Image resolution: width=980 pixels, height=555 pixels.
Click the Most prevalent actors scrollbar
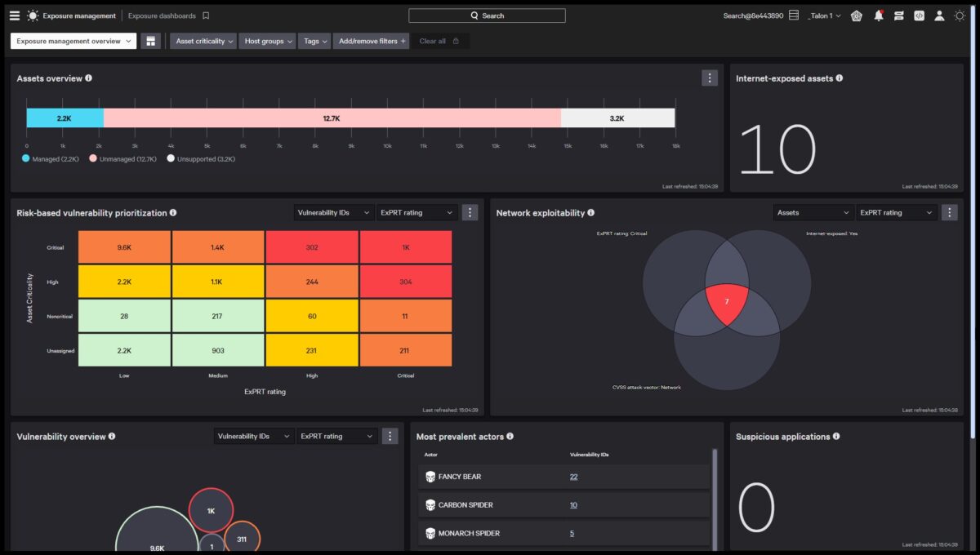point(715,498)
